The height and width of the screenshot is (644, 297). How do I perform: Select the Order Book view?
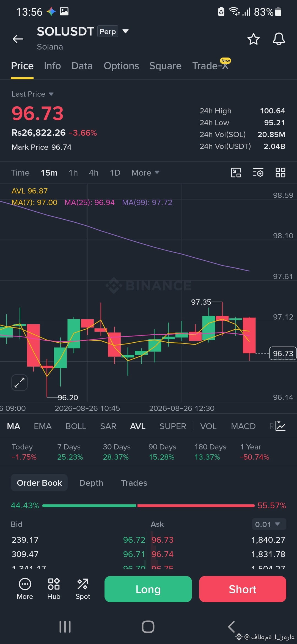tap(39, 483)
